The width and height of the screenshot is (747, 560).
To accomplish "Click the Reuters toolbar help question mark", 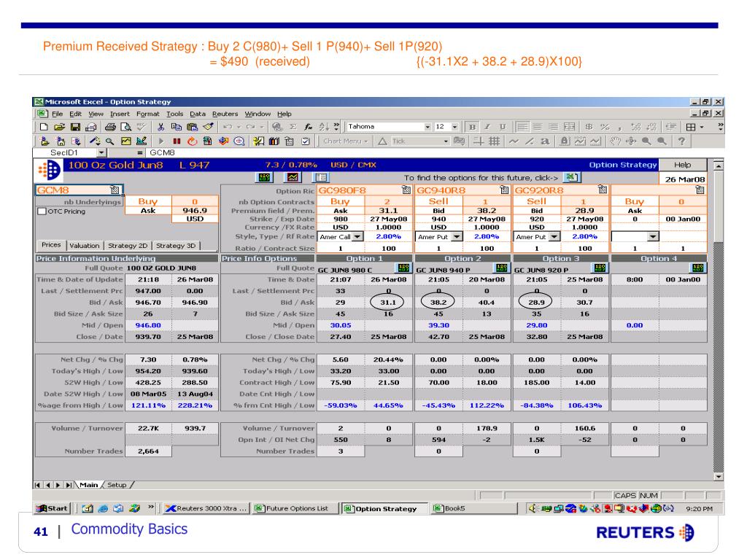I will click(x=682, y=141).
